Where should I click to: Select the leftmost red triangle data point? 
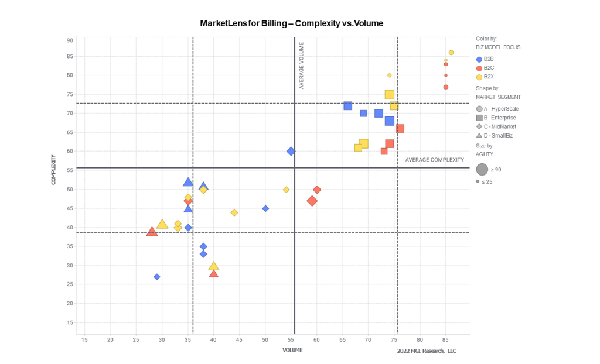click(x=152, y=232)
